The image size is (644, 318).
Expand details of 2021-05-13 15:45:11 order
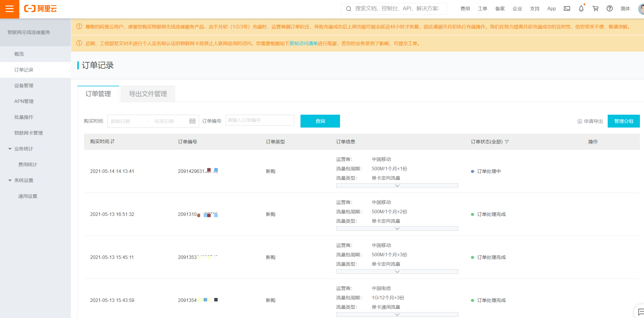[397, 271]
